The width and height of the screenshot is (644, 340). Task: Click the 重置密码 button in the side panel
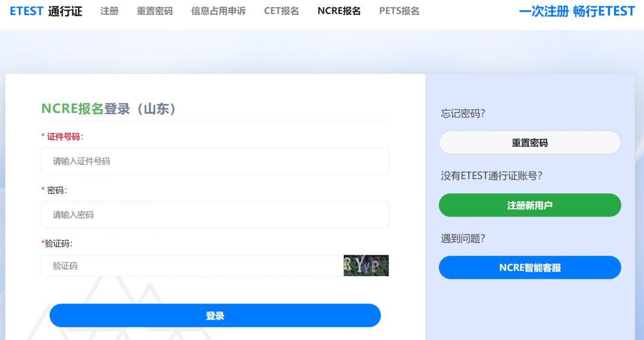(529, 143)
